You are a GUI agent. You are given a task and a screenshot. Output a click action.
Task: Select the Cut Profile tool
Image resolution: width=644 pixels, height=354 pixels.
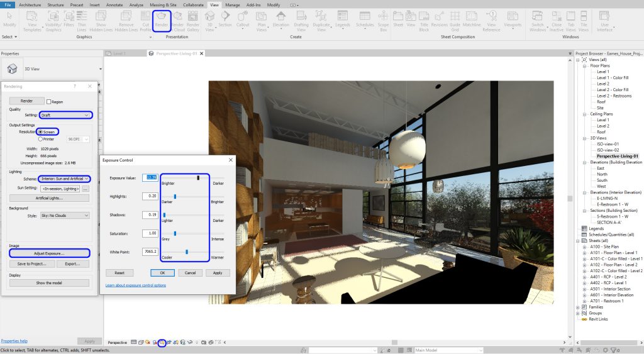coord(145,21)
